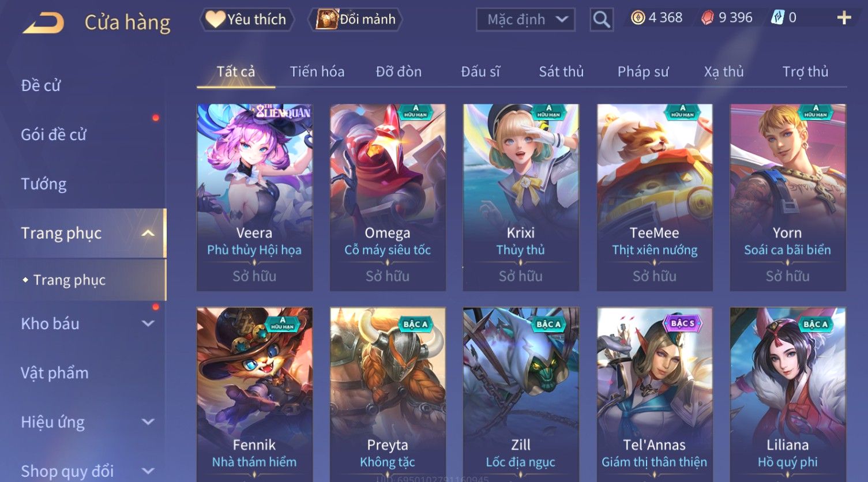Click the gold coin balance icon
The height and width of the screenshot is (482, 868).
point(638,18)
